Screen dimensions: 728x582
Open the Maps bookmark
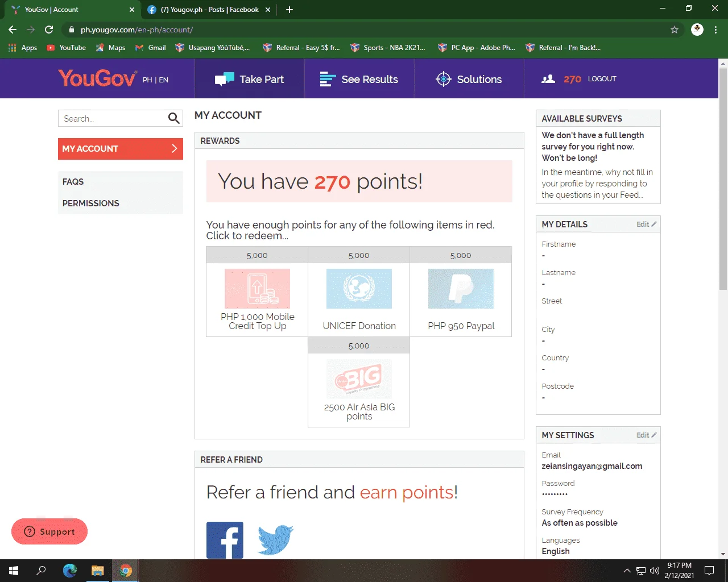click(x=110, y=48)
